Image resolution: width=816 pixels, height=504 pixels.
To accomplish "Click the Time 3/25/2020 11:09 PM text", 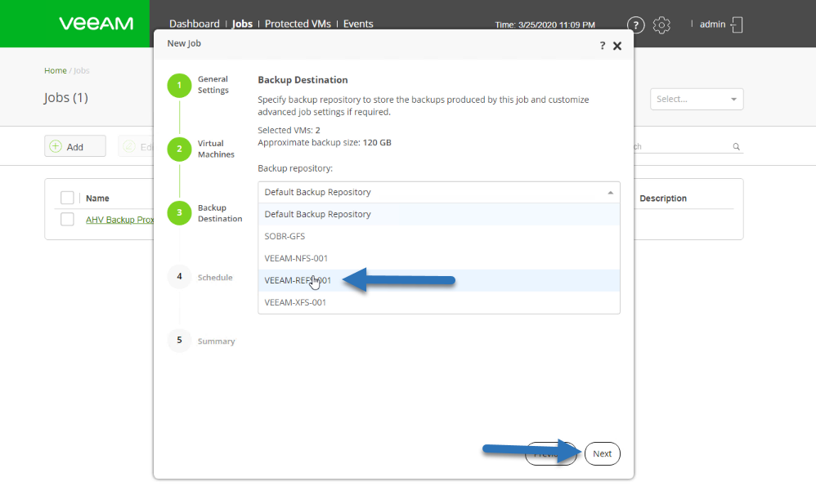I will click(545, 25).
